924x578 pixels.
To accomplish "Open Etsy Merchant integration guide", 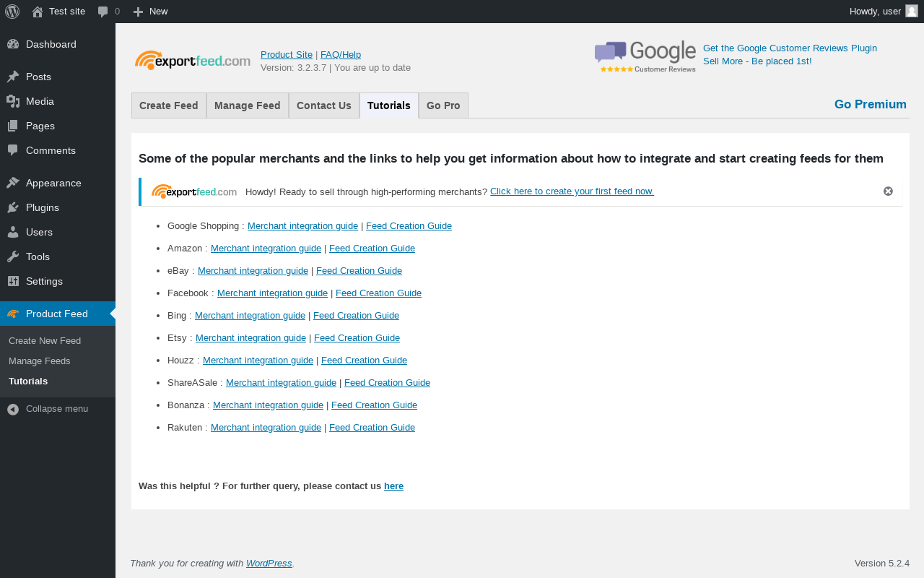I will [x=250, y=337].
